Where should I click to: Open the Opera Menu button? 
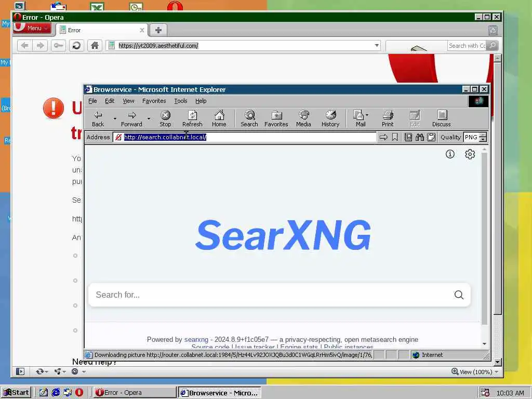pos(32,28)
